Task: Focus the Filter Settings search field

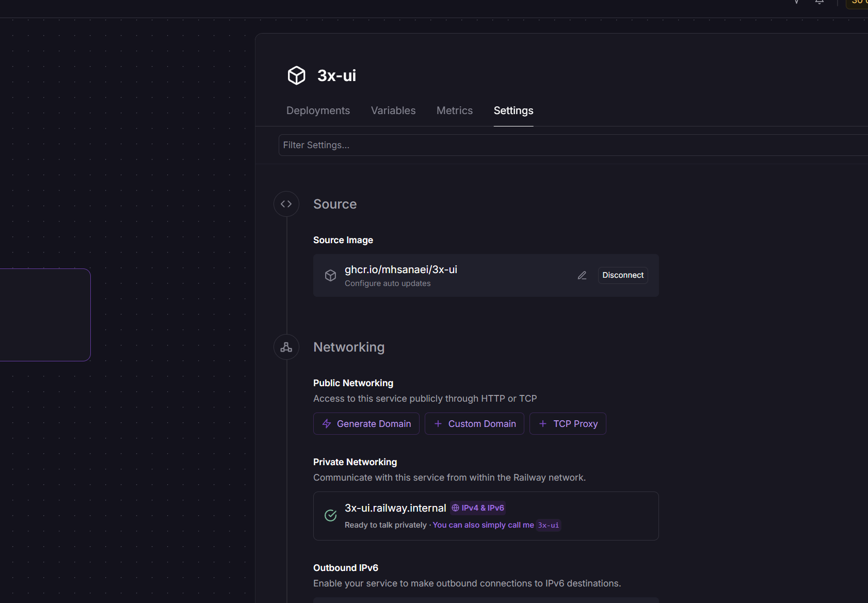Action: pos(573,145)
